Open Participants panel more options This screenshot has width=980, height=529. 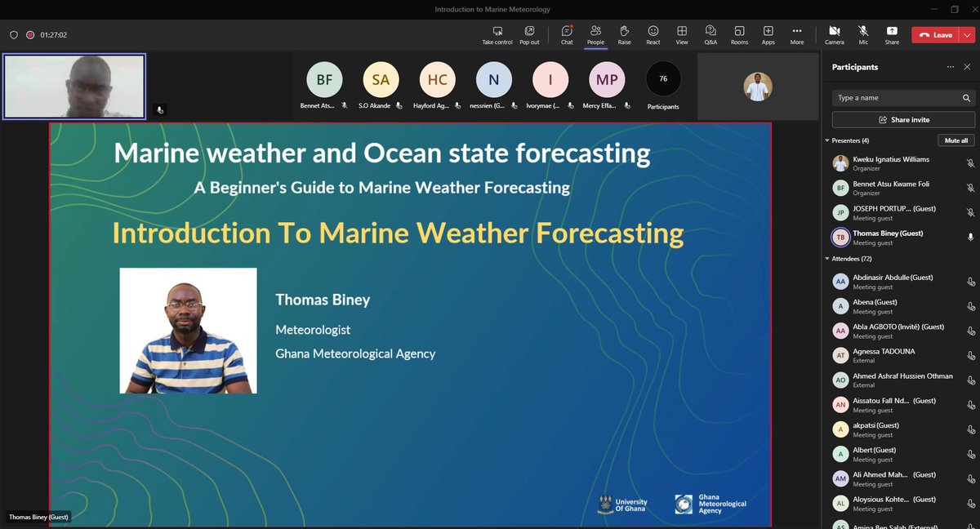[x=950, y=67]
